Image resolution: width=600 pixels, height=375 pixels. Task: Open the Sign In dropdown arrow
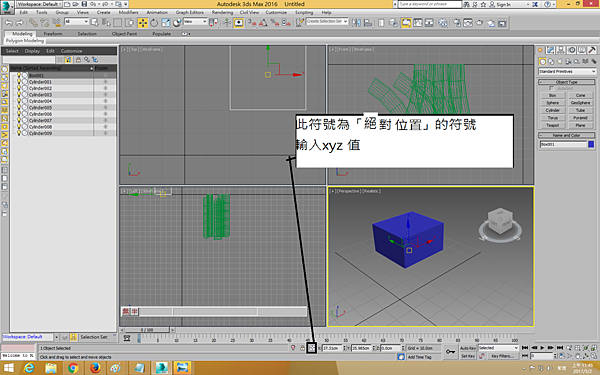[528, 4]
